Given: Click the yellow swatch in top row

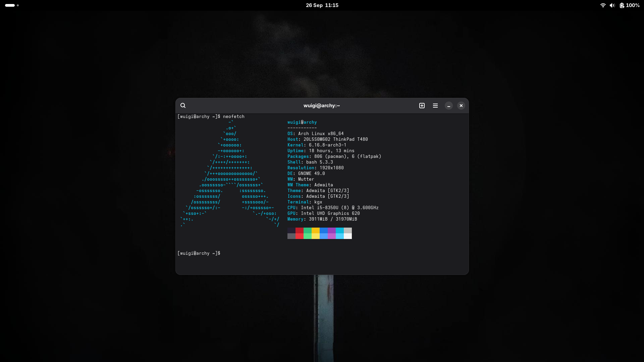Looking at the screenshot, I should 316,230.
